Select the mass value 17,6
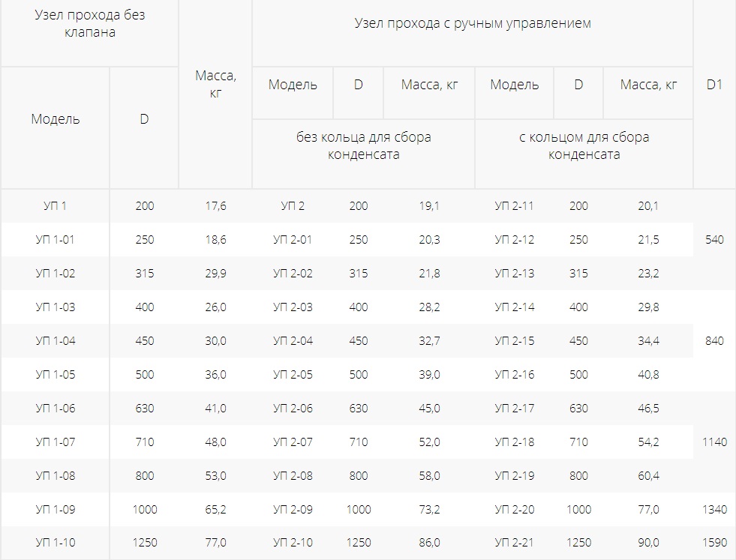736x560 pixels. click(215, 206)
